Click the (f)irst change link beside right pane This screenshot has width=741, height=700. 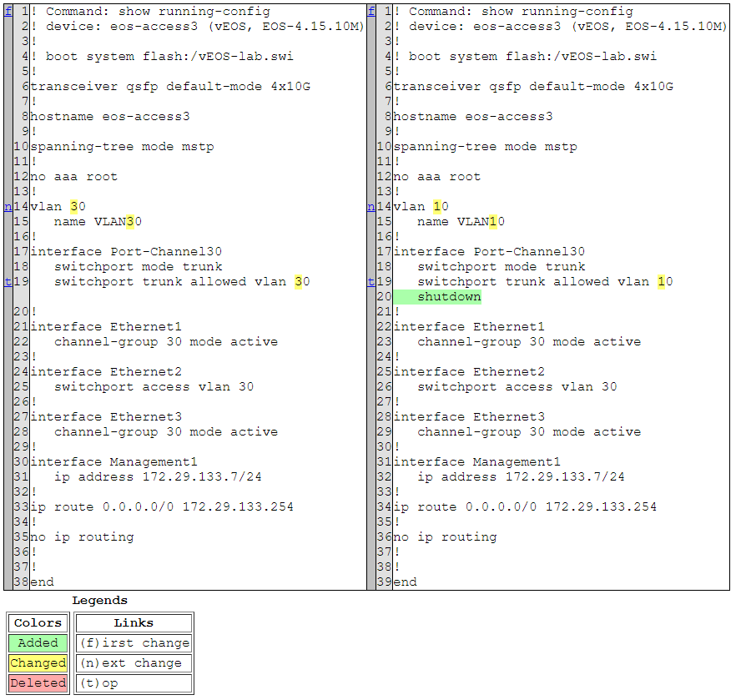(370, 11)
